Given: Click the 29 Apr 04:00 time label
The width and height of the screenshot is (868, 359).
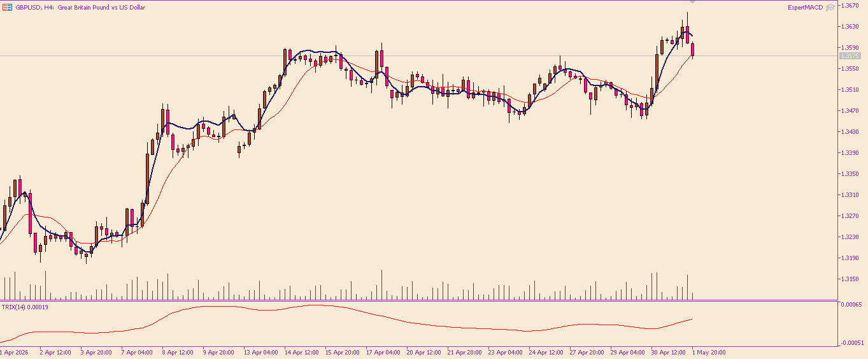Looking at the screenshot, I should 628,352.
